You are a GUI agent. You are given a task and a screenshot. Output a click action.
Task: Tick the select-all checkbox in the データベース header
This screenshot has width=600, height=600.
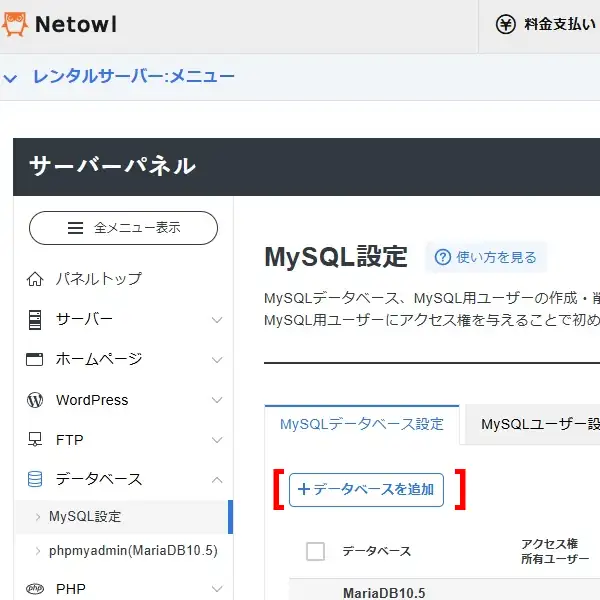point(315,551)
